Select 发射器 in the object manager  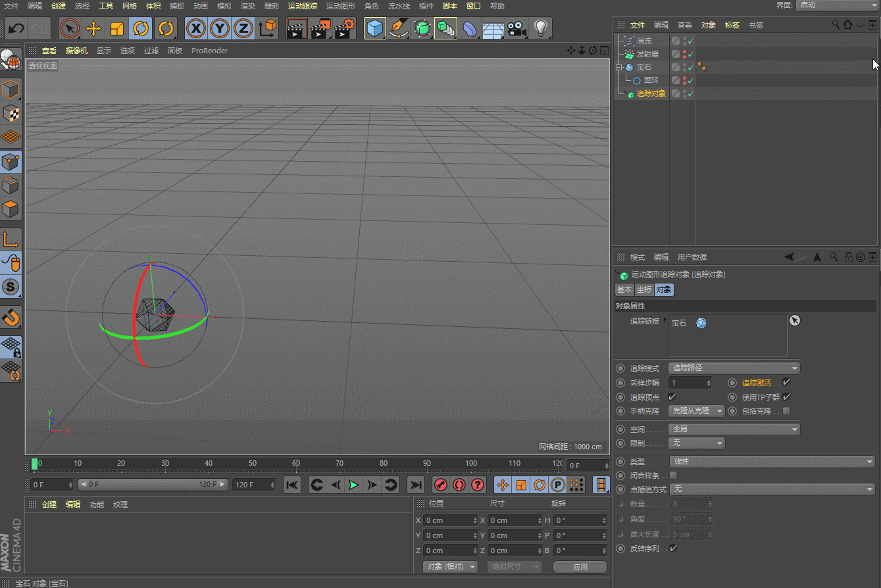(x=647, y=54)
